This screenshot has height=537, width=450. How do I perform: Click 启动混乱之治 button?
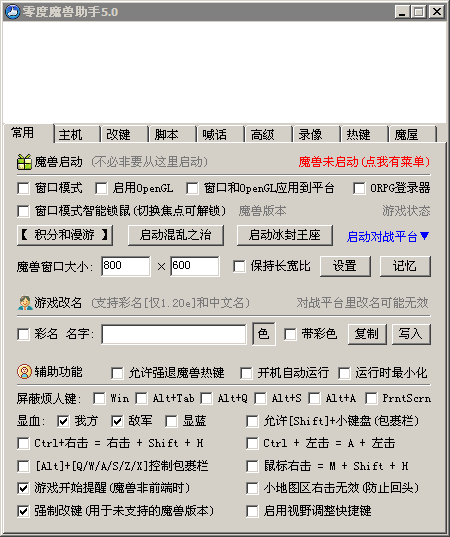176,235
